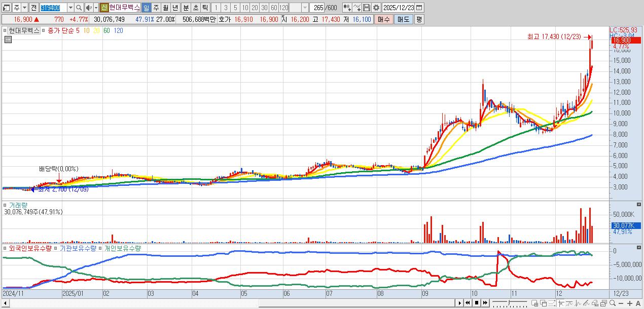The image size is (644, 309).
Task: Click the oscillating line chart tool icon
Action: click(578, 303)
